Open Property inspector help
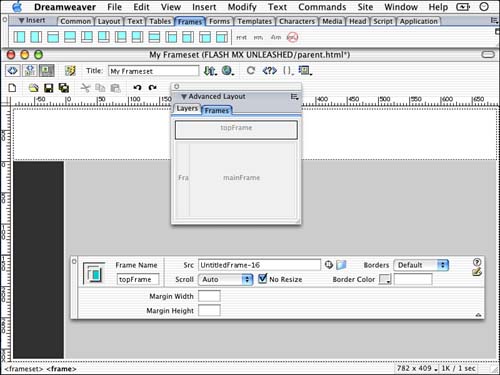This screenshot has height=375, width=500. click(x=477, y=262)
